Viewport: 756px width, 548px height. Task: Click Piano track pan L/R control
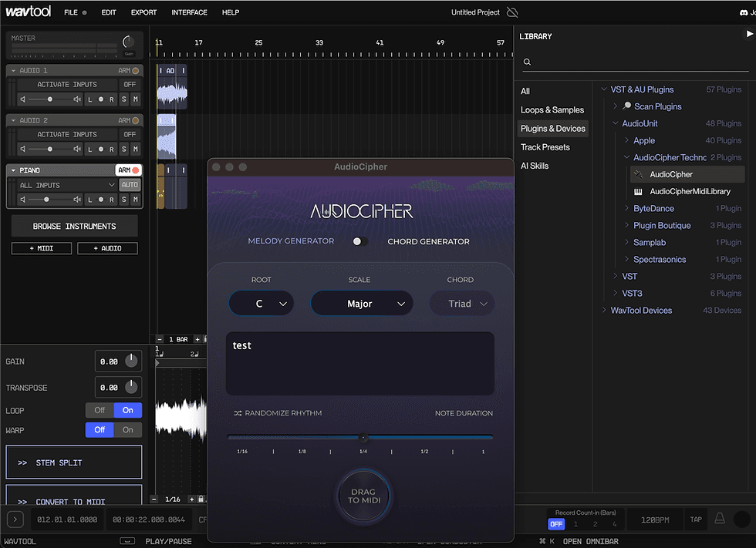coord(101,200)
